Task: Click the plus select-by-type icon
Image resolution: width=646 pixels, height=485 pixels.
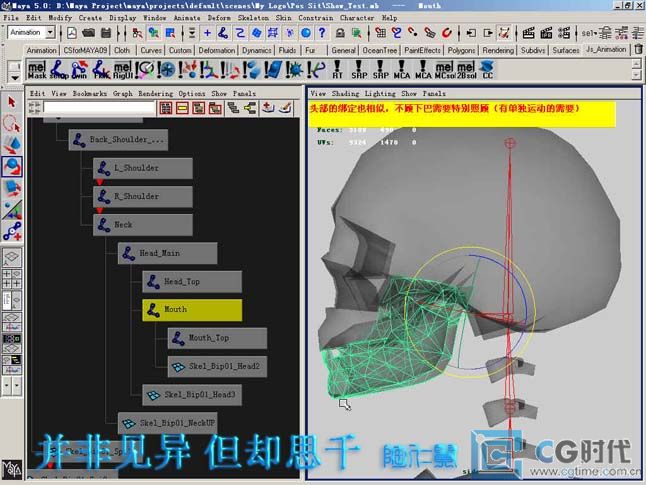Action: [x=207, y=33]
